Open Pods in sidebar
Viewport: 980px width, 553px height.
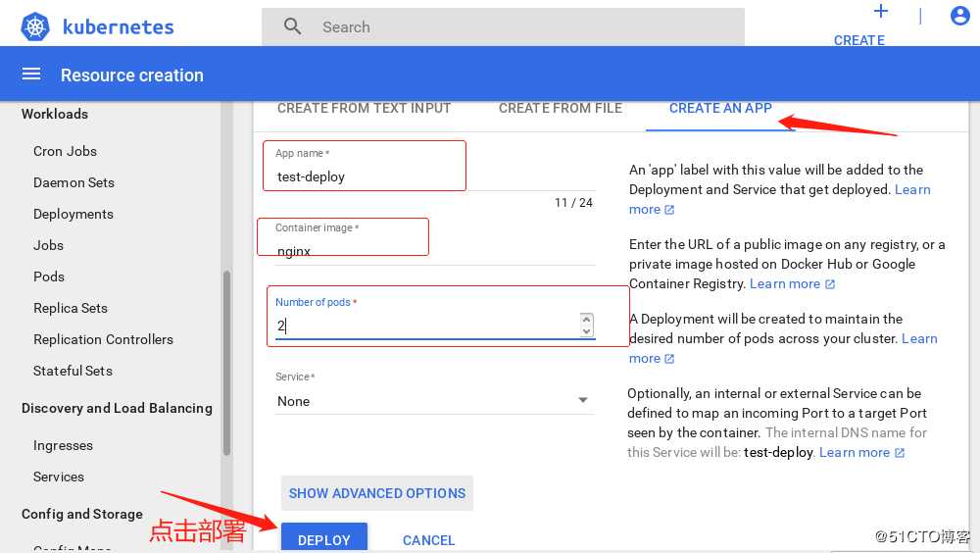click(x=49, y=276)
